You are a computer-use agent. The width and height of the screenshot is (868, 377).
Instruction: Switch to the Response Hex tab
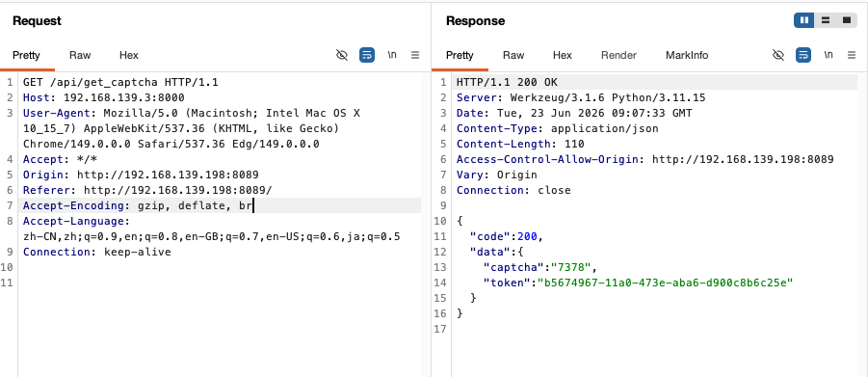563,56
